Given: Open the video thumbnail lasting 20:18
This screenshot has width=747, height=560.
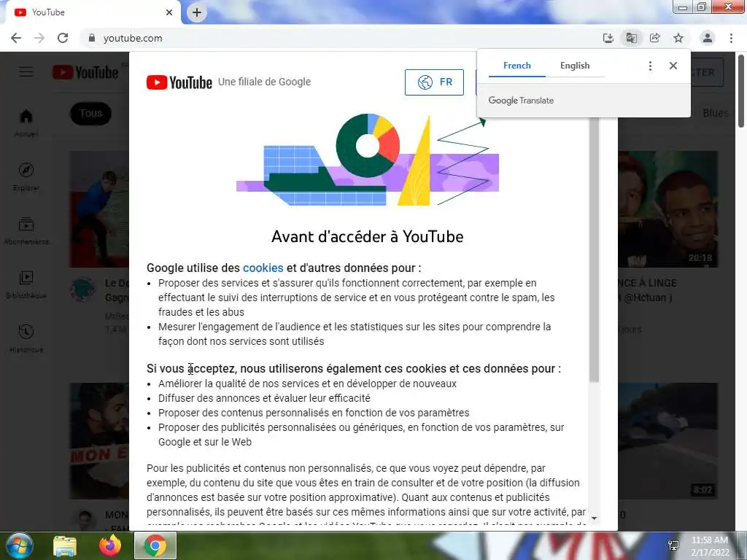Looking at the screenshot, I should click(668, 209).
